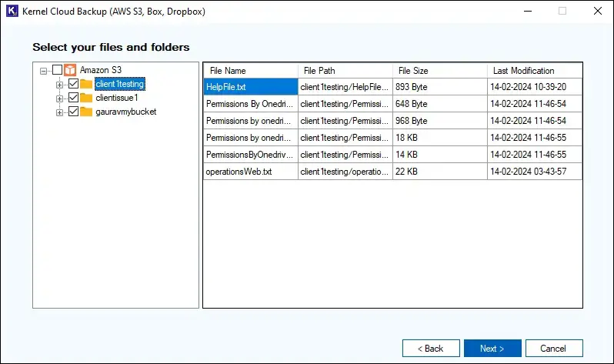Image resolution: width=614 pixels, height=364 pixels.
Task: Click the Amazon S3 bucket icon
Action: point(70,70)
